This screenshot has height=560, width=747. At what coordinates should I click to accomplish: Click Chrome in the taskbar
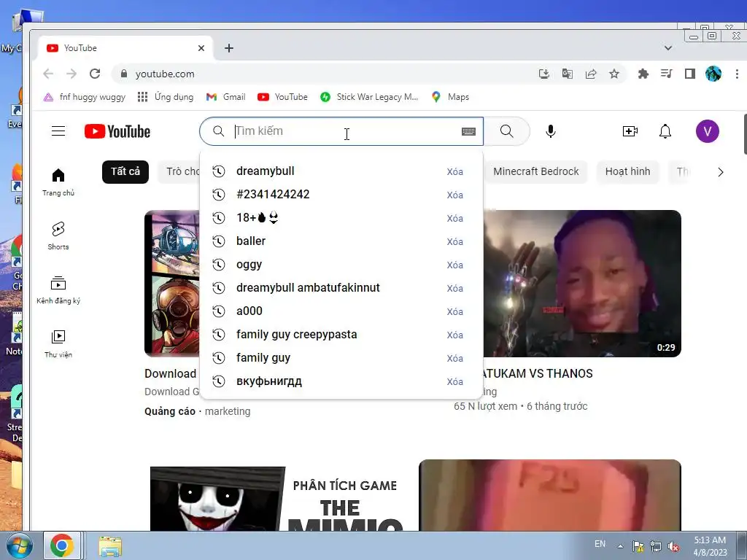62,545
